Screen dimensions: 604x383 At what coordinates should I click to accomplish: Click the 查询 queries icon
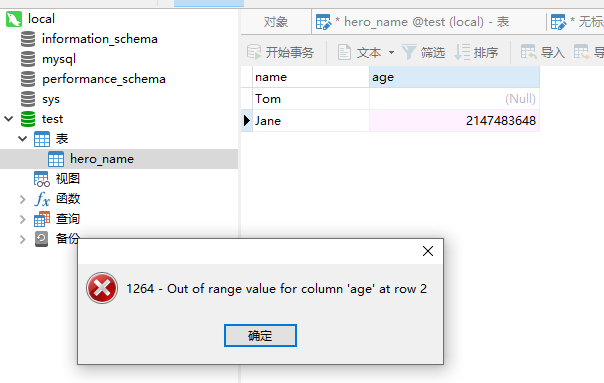click(x=42, y=219)
